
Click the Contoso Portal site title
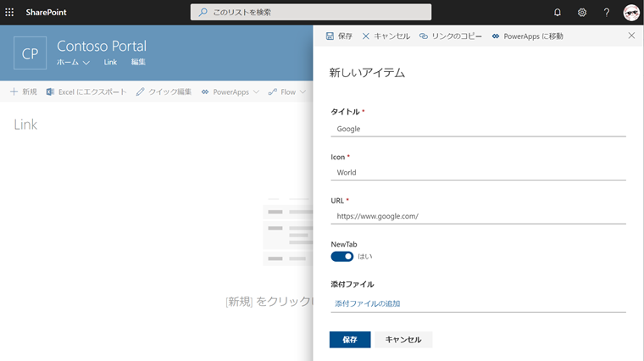(102, 46)
